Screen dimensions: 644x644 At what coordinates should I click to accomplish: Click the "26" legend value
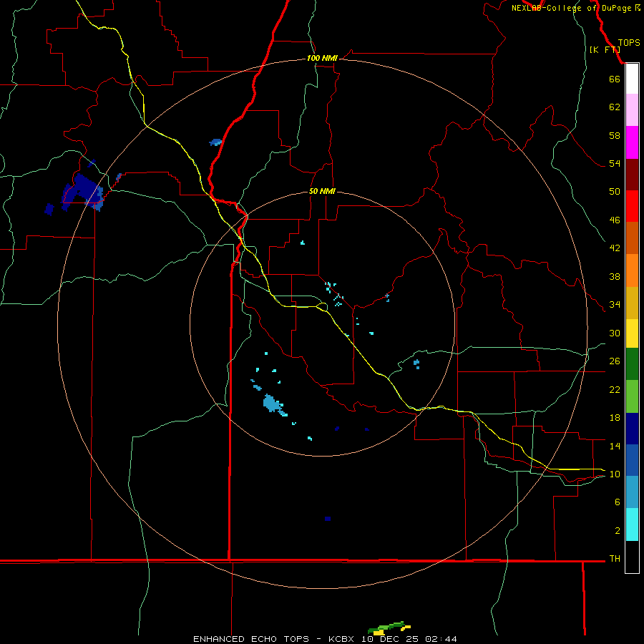coord(615,361)
